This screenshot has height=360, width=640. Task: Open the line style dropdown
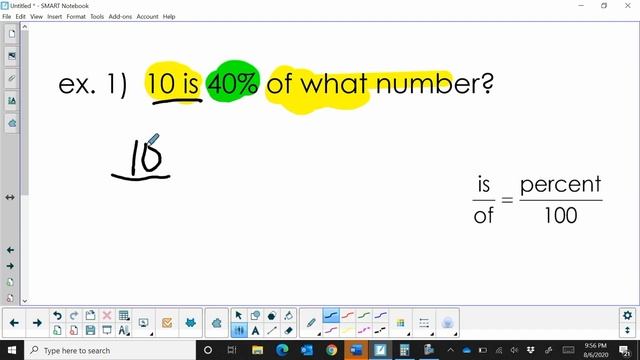point(424,323)
